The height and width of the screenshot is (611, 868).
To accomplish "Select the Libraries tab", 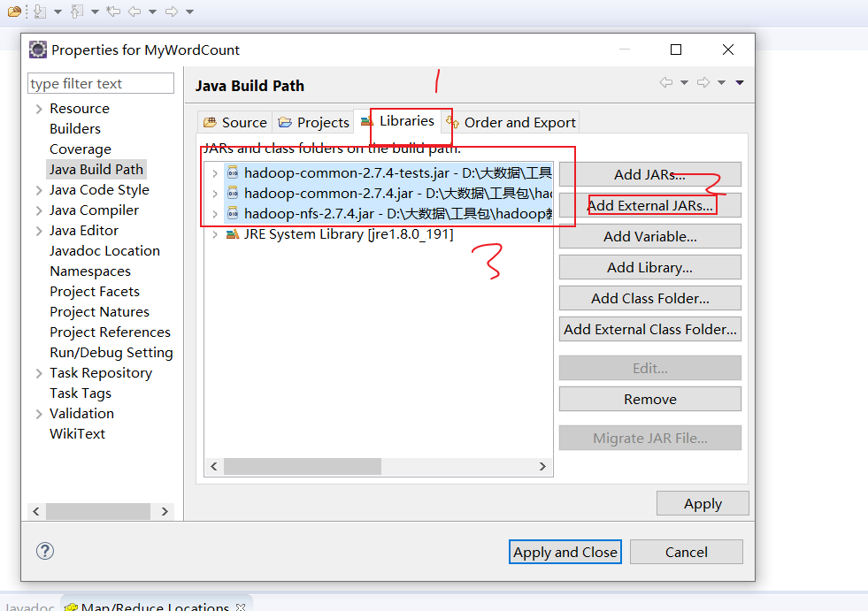I will tap(397, 120).
